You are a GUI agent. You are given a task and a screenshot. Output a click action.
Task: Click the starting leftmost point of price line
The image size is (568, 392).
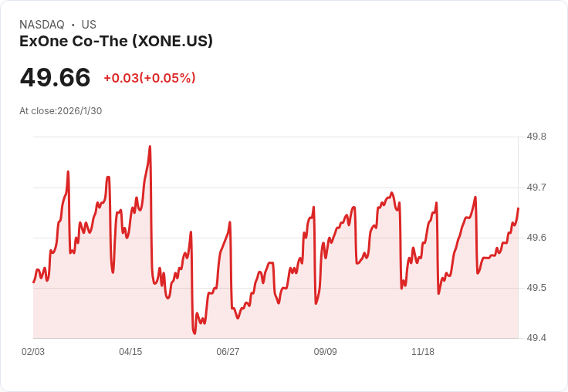point(33,282)
